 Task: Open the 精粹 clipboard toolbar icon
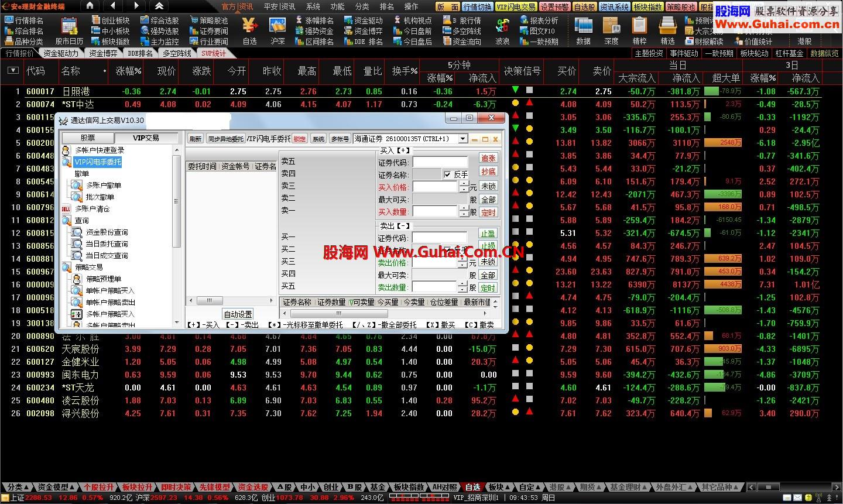639,27
